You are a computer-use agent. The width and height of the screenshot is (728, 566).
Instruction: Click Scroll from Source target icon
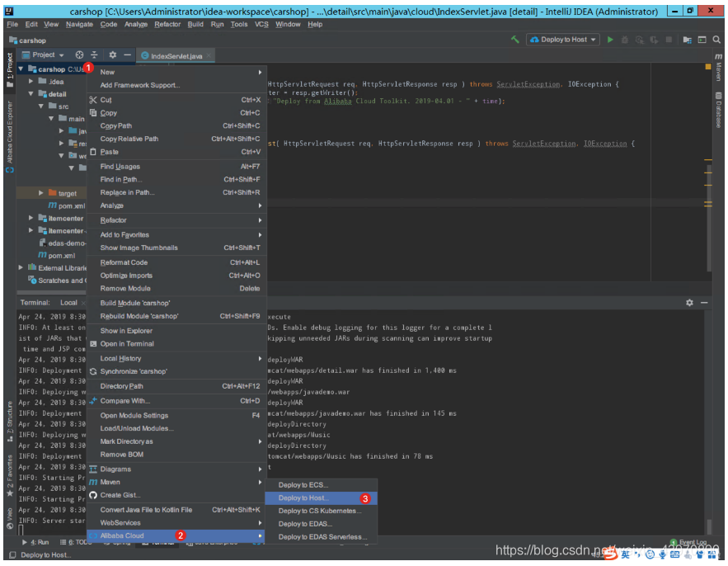click(x=79, y=54)
